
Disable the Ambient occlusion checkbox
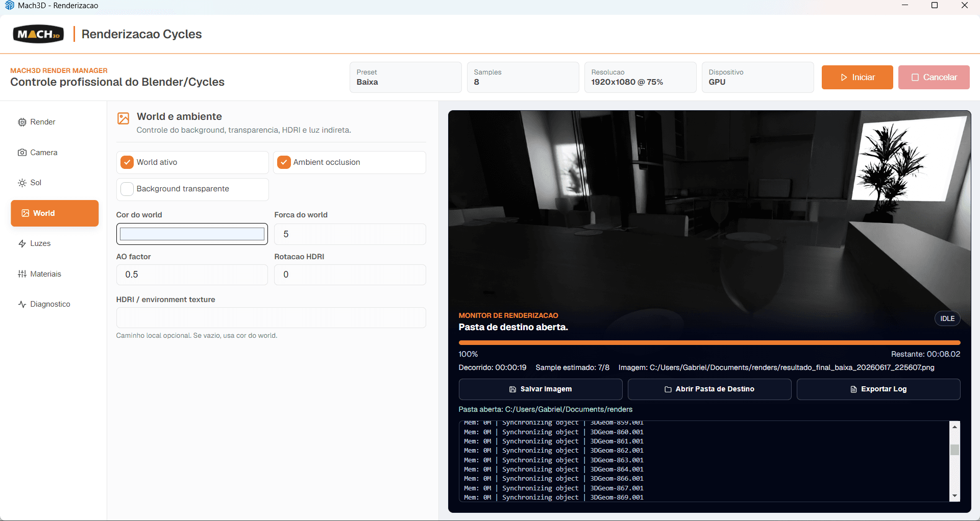click(x=284, y=162)
